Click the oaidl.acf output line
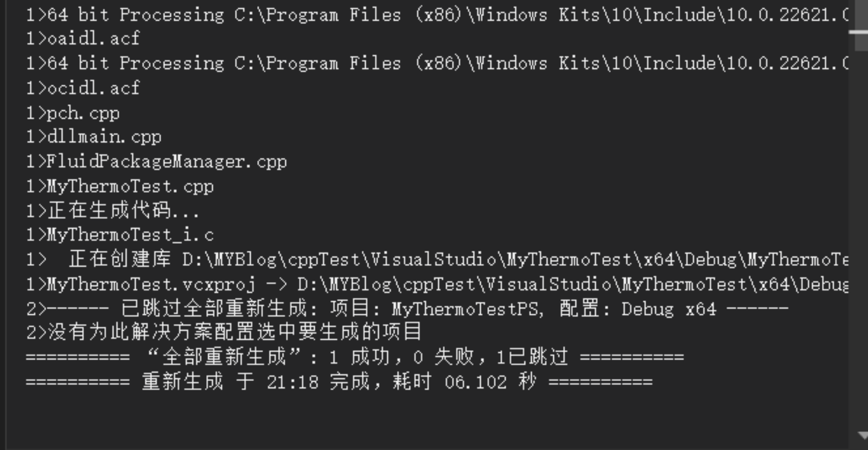Image resolution: width=868 pixels, height=450 pixels. (83, 39)
